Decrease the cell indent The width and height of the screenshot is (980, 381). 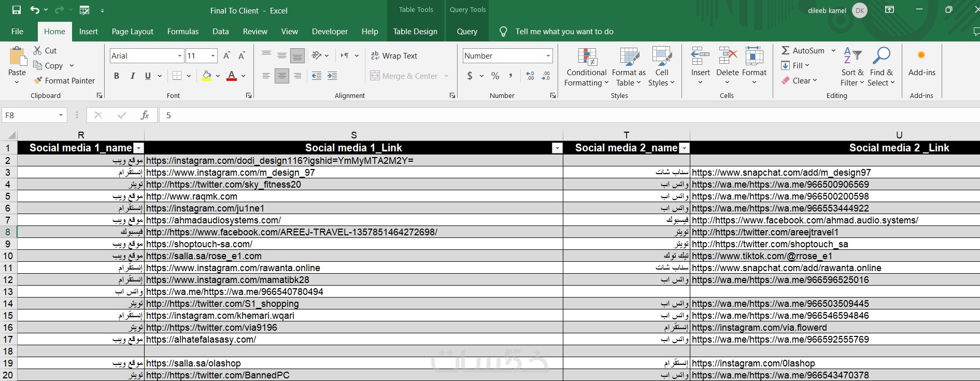(x=317, y=76)
